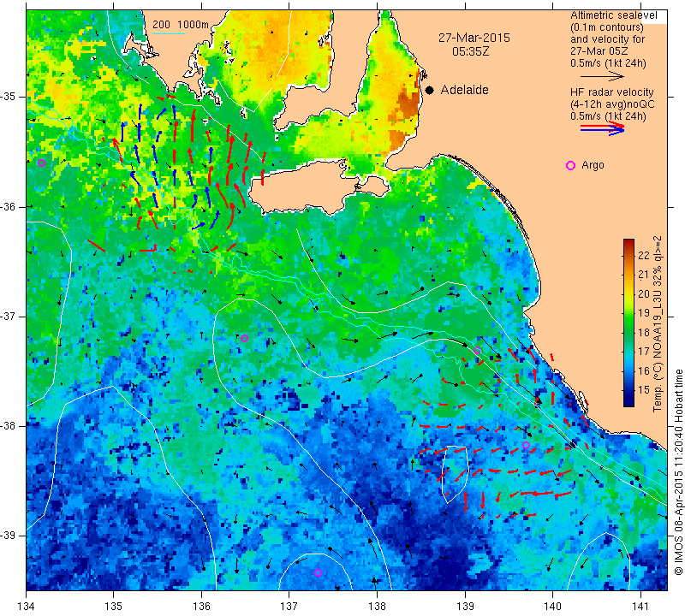The height and width of the screenshot is (616, 685).
Task: Click the 19 tick label on colorbar
Action: pos(645,312)
